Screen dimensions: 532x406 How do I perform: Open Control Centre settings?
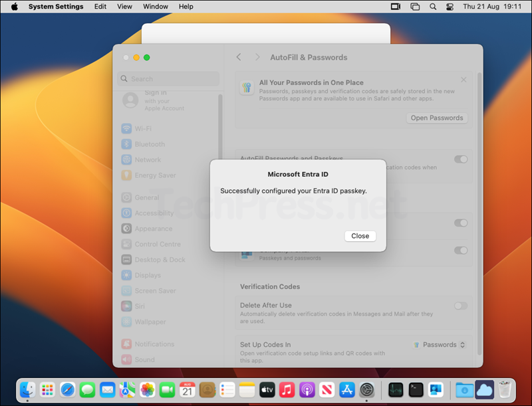[151, 245]
